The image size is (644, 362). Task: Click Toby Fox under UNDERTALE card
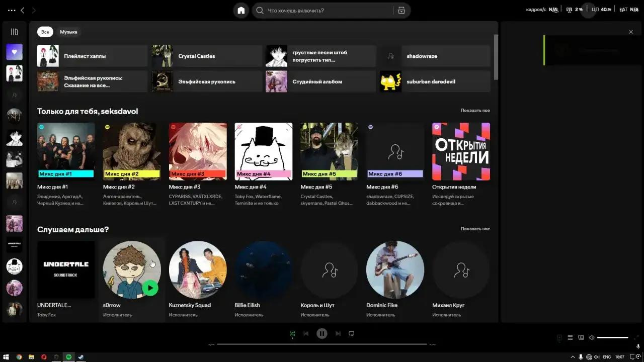pyautogui.click(x=46, y=315)
